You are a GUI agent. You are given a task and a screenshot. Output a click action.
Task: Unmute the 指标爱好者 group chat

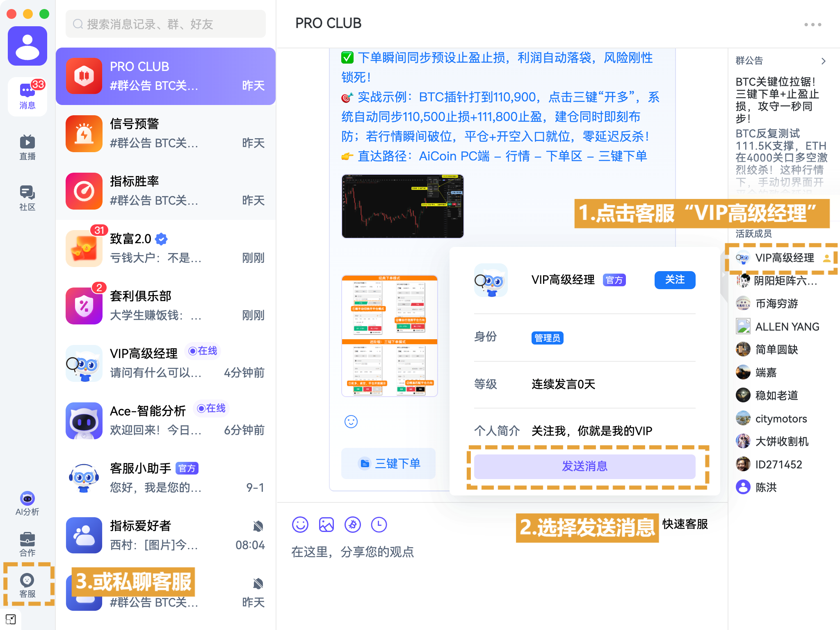tap(258, 526)
